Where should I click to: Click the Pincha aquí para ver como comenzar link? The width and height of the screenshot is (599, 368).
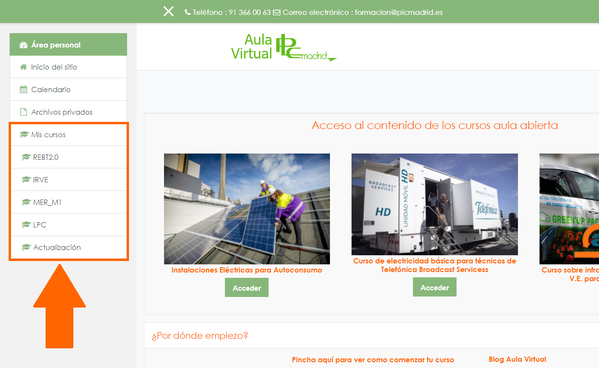373,360
